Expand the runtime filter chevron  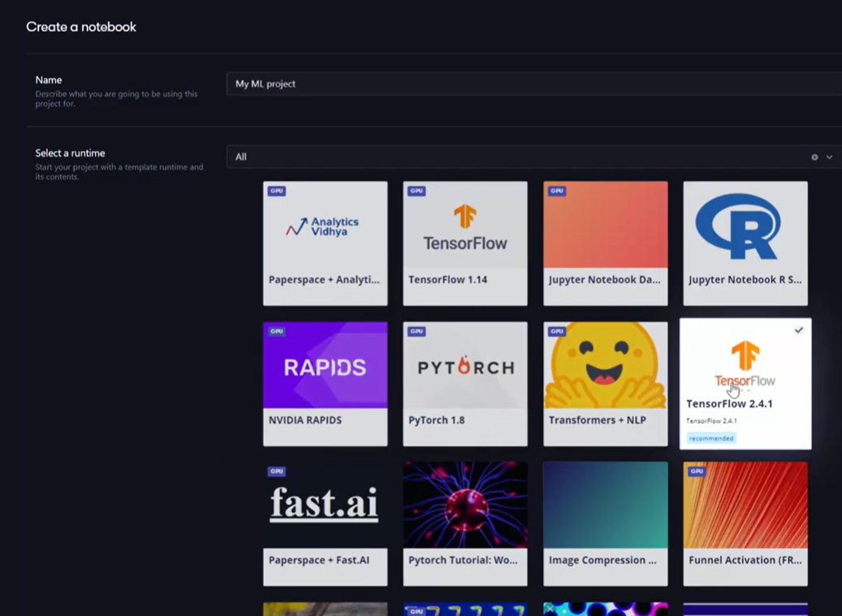click(829, 157)
